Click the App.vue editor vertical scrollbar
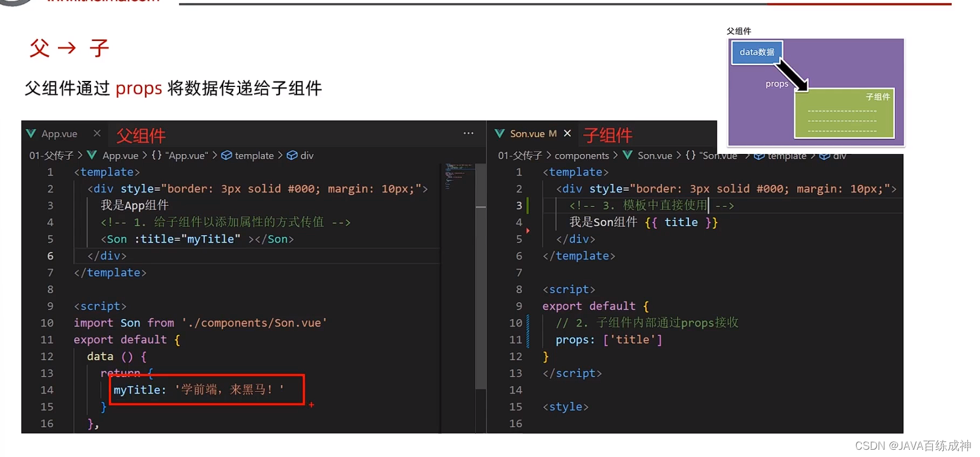The image size is (980, 457). click(x=481, y=275)
